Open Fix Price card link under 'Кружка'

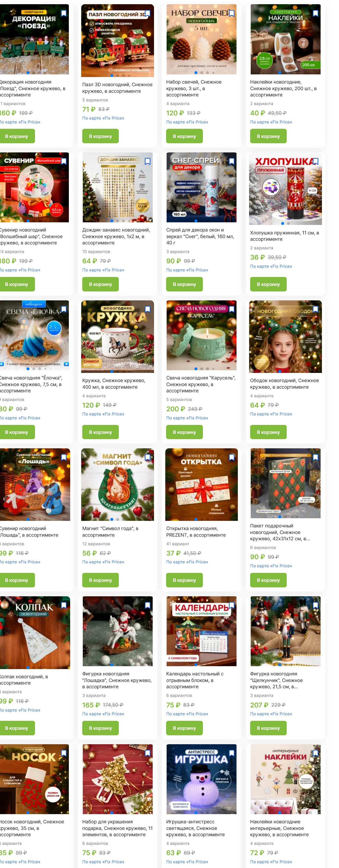pyautogui.click(x=103, y=414)
